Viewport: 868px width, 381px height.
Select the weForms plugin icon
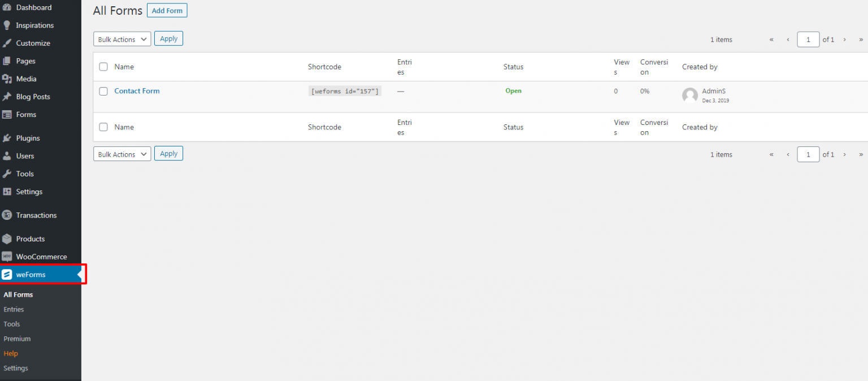[7, 274]
